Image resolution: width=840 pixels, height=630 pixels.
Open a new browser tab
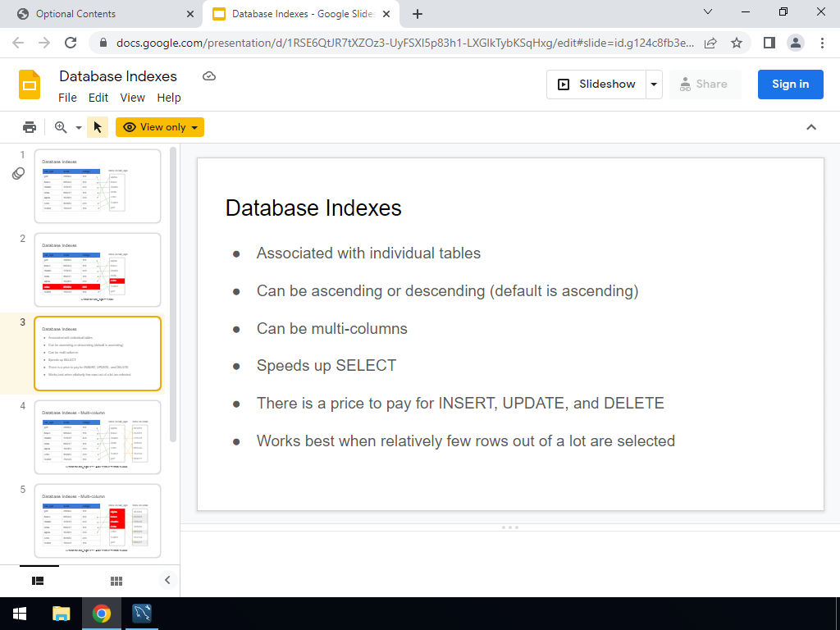click(x=418, y=14)
